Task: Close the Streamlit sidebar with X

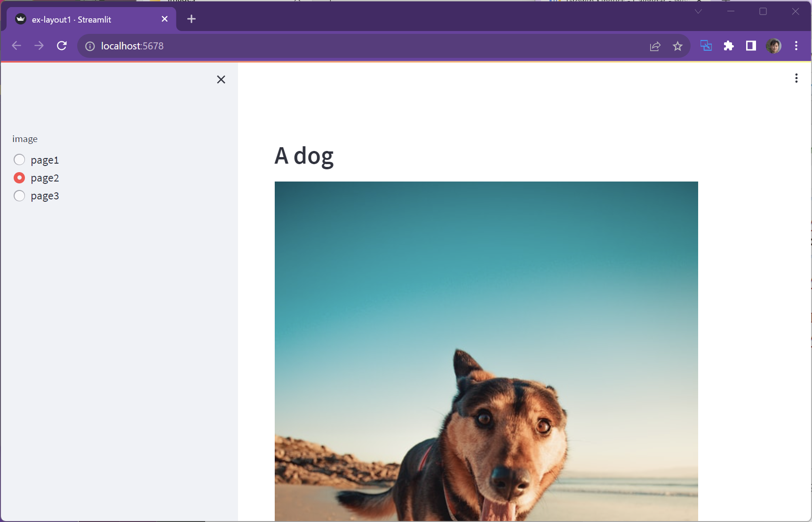Action: (x=221, y=79)
